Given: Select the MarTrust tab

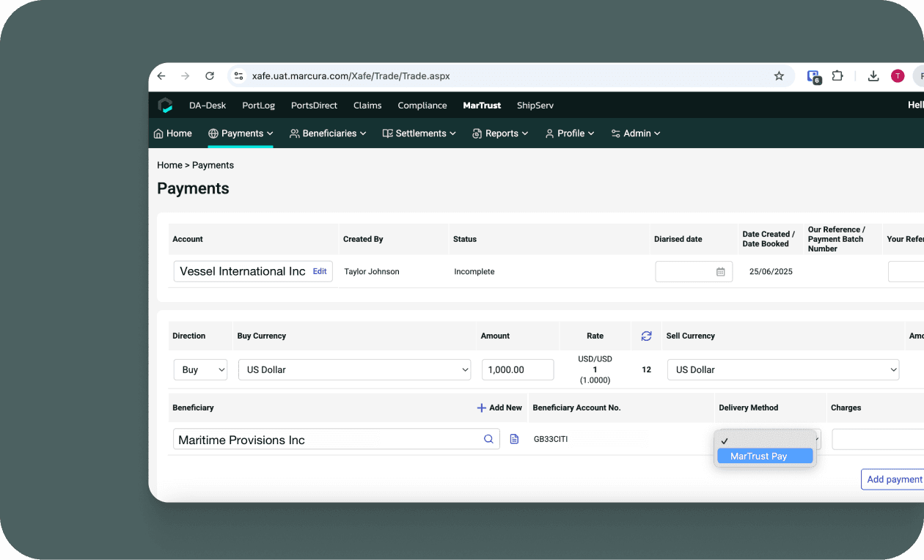Looking at the screenshot, I should (482, 106).
